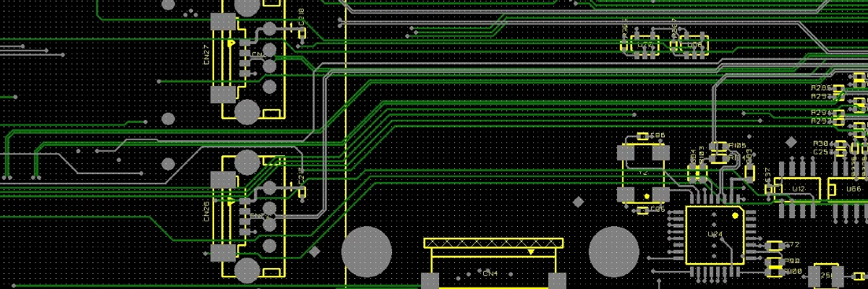Select the yellow triangle marker on CN4
Screen dimensions: 868x289
click(x=532, y=252)
